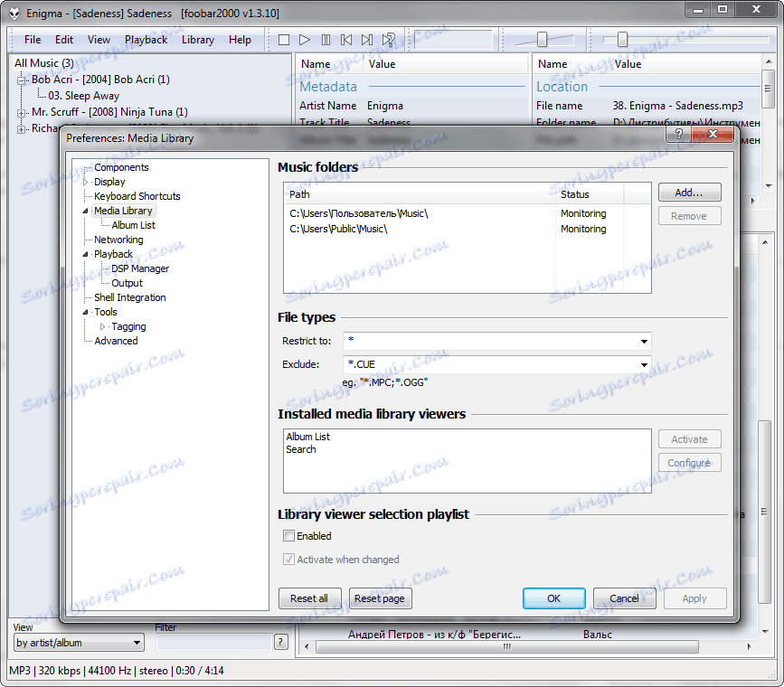
Task: Open the Exclude file types dropdown
Action: coord(644,365)
